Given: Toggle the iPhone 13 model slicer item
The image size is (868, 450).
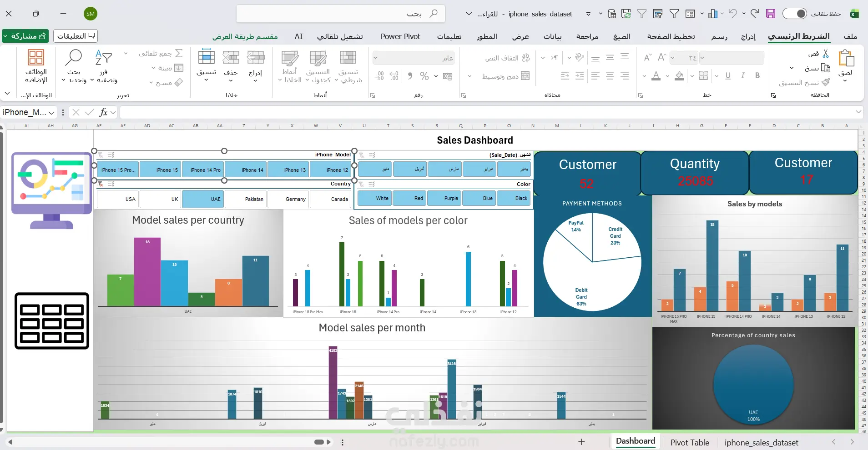Looking at the screenshot, I should [x=288, y=170].
